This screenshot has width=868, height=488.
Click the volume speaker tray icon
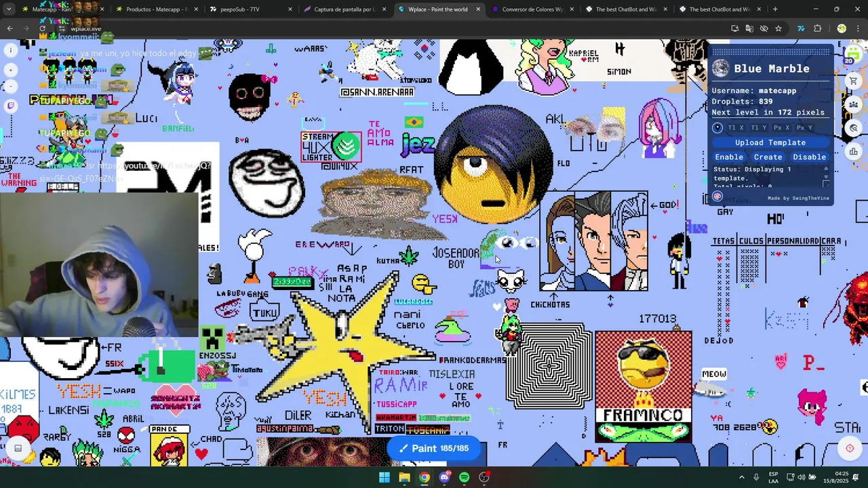coord(802,477)
